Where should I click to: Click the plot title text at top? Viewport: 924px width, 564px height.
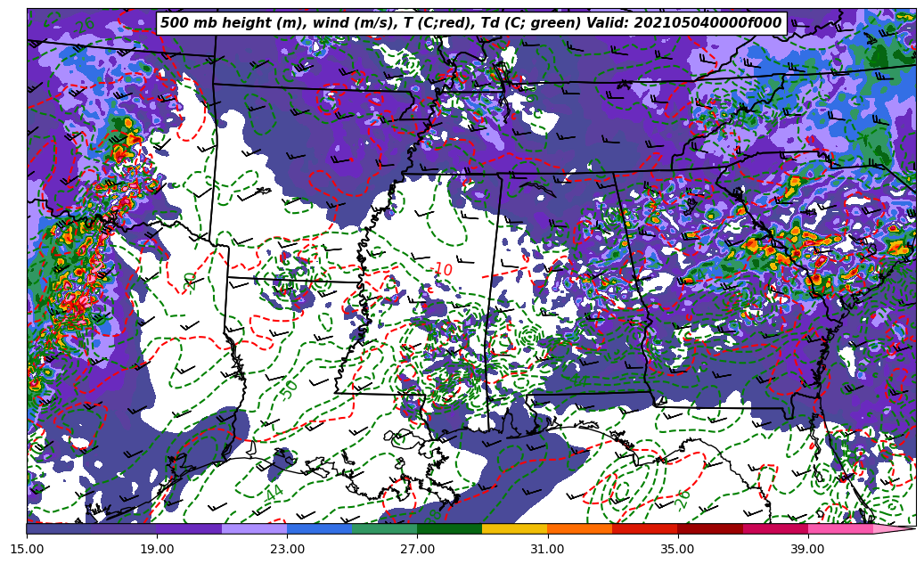click(x=470, y=23)
